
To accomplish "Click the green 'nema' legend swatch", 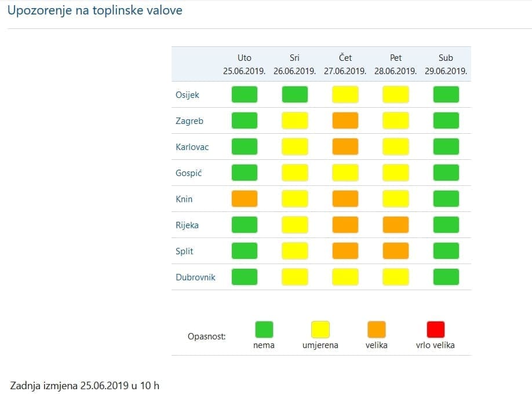I will [x=264, y=330].
